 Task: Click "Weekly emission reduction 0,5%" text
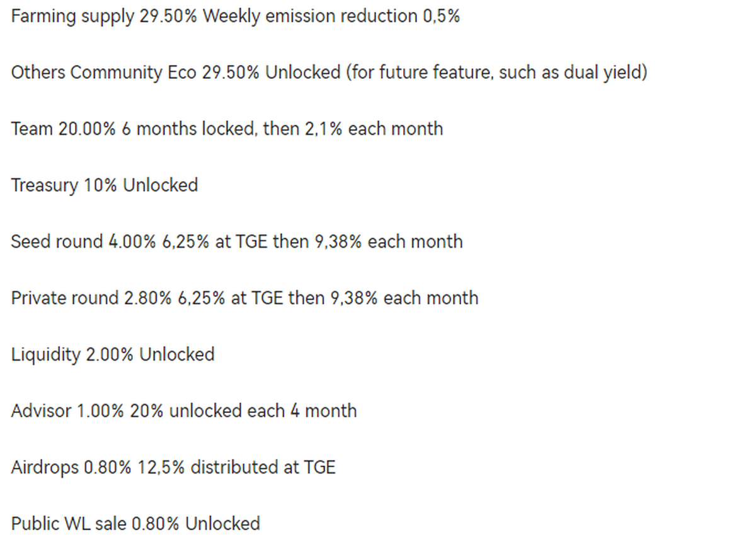pyautogui.click(x=331, y=16)
